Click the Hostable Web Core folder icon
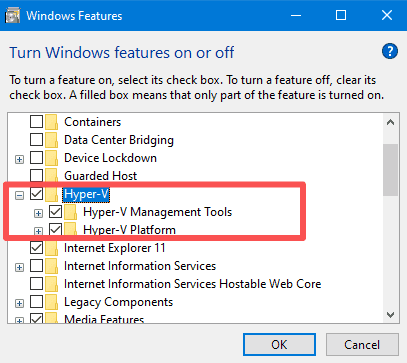 coord(52,284)
